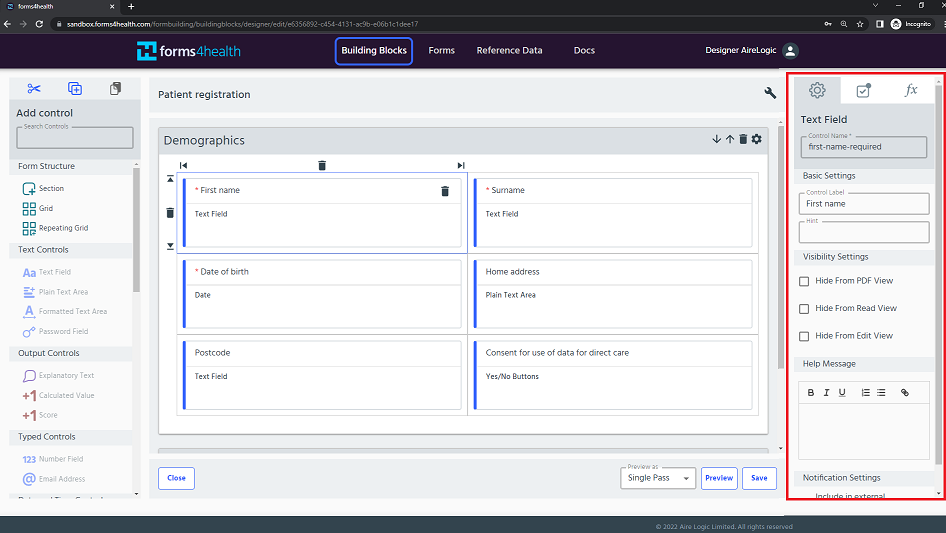Image resolution: width=946 pixels, height=533 pixels.
Task: Select the Consent Yes/No Buttons card
Action: tap(613, 375)
